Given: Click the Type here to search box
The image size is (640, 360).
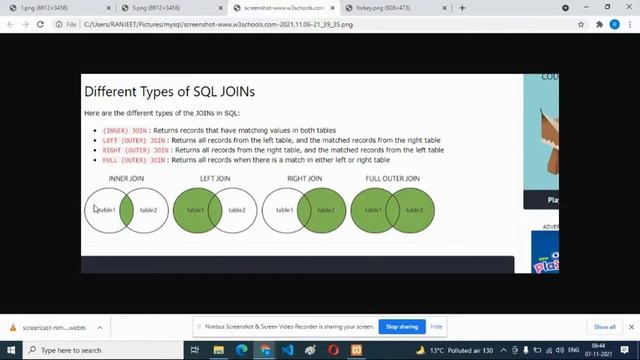Looking at the screenshot, I should tap(103, 350).
